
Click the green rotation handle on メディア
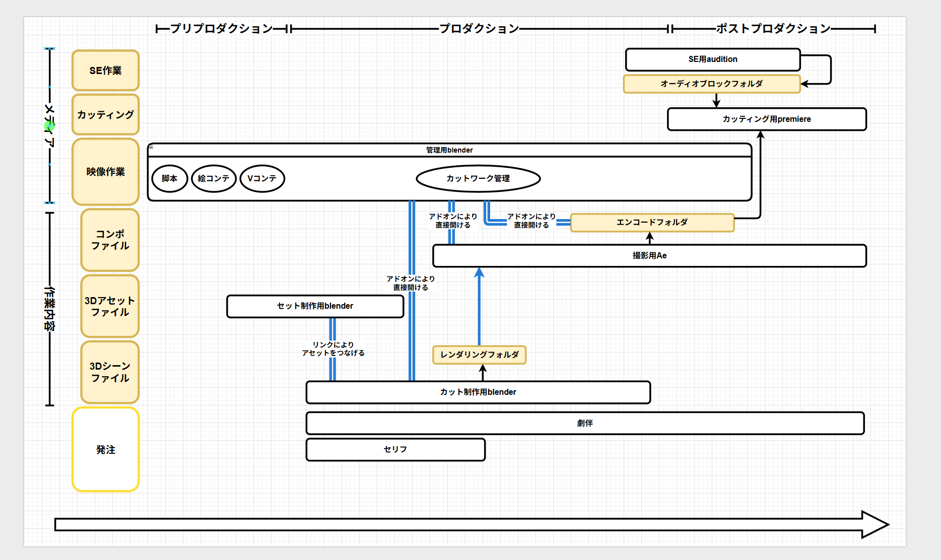[49, 126]
